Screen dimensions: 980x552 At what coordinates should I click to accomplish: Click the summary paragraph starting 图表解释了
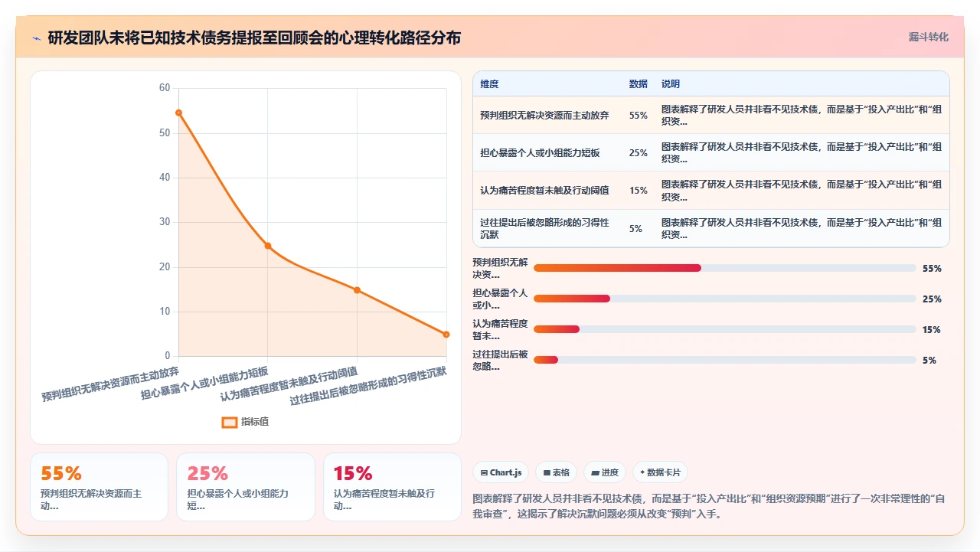coord(710,506)
